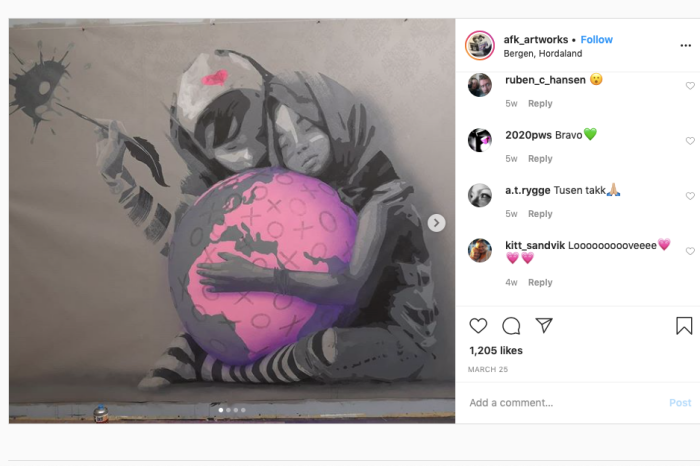Screen dimensions: 700x466
Task: Like a.t.rygge's Tusen takk comment
Action: pos(690,196)
